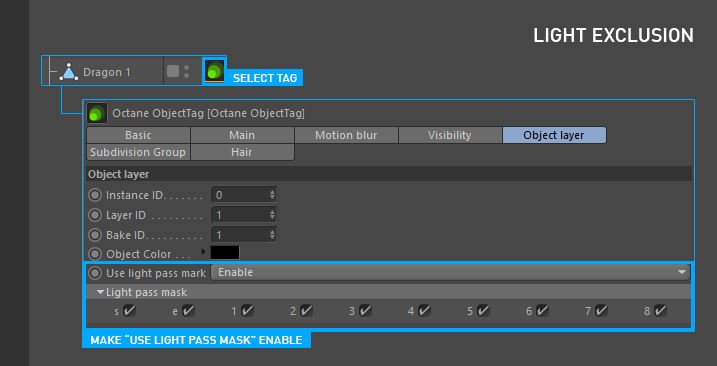Click the Layer ID stepper arrows

point(272,215)
